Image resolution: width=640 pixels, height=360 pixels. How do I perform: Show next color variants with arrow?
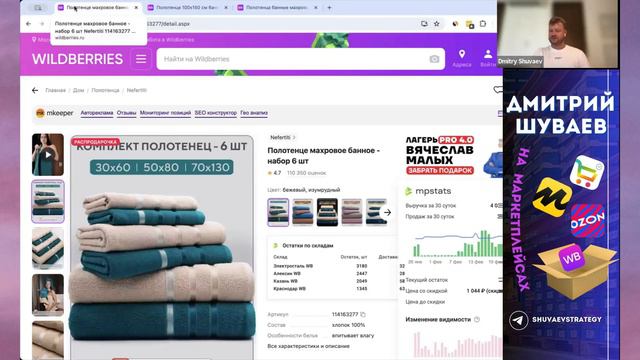pyautogui.click(x=387, y=212)
